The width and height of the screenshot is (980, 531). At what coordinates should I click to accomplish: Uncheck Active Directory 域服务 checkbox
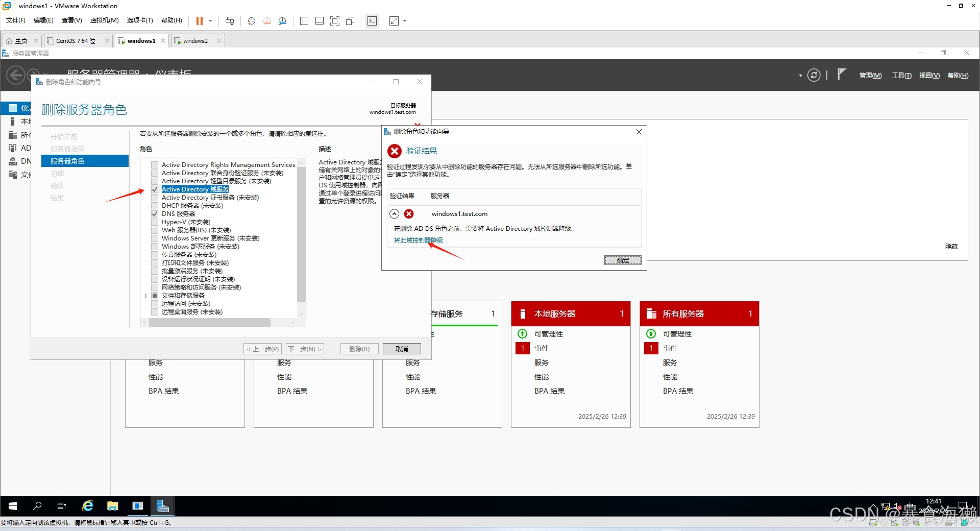point(155,189)
